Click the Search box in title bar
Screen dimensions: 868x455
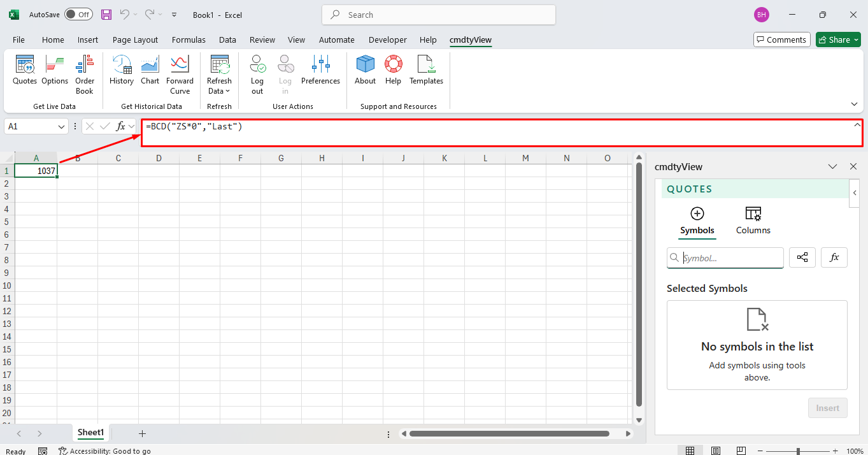[439, 15]
